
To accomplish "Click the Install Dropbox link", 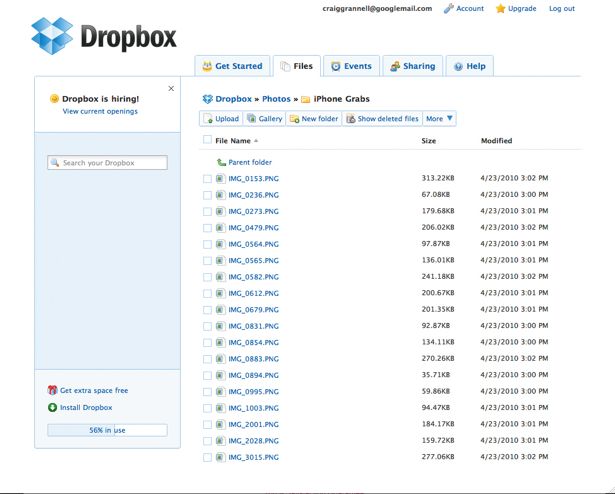I will coord(86,408).
